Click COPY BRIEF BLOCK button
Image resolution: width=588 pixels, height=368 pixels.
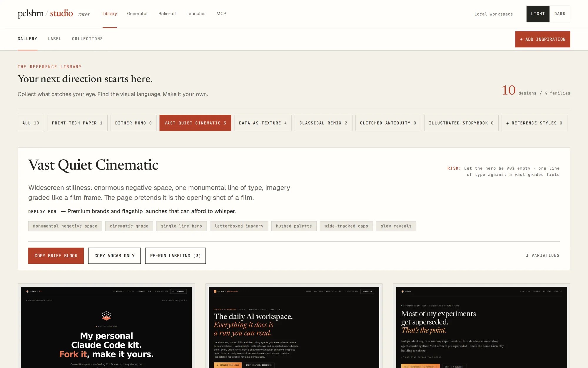(x=56, y=256)
